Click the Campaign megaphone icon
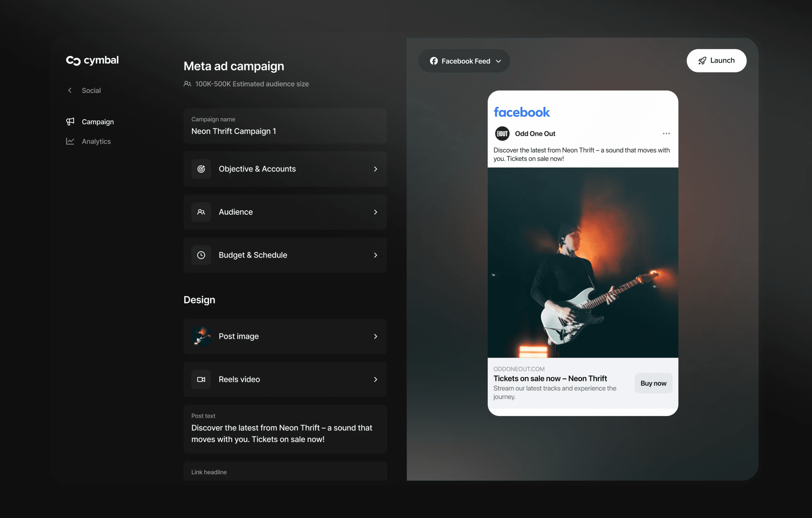This screenshot has height=518, width=812. pyautogui.click(x=70, y=121)
